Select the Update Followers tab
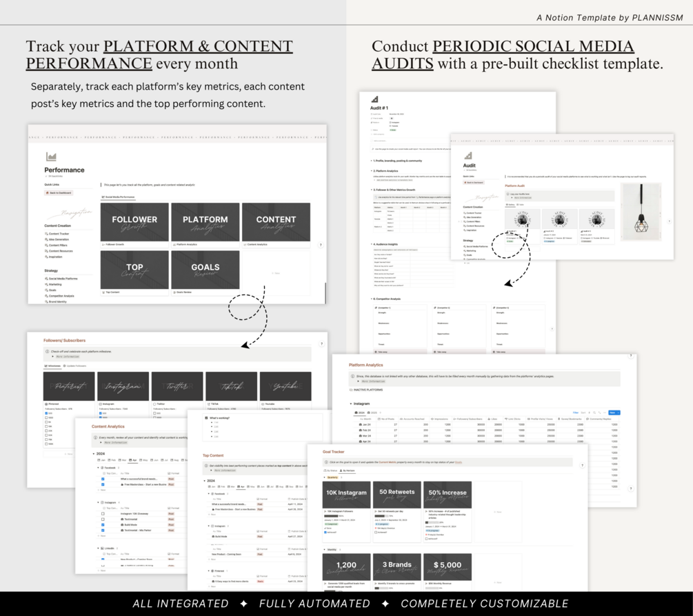Screen dimensions: 693x616 coord(75,366)
